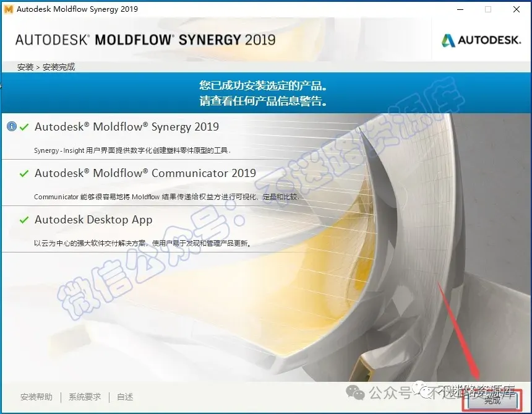Click the 请查看任何产品信息警告 banner line

point(264,101)
